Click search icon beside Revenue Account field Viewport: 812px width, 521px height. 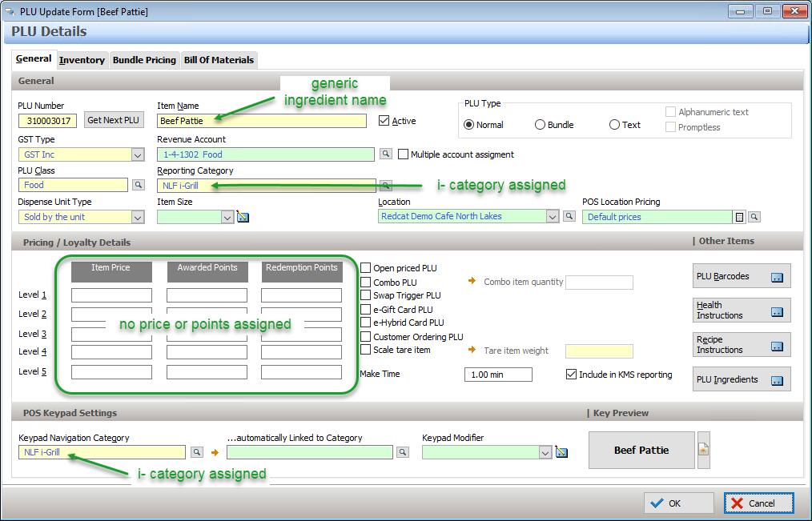[x=385, y=154]
